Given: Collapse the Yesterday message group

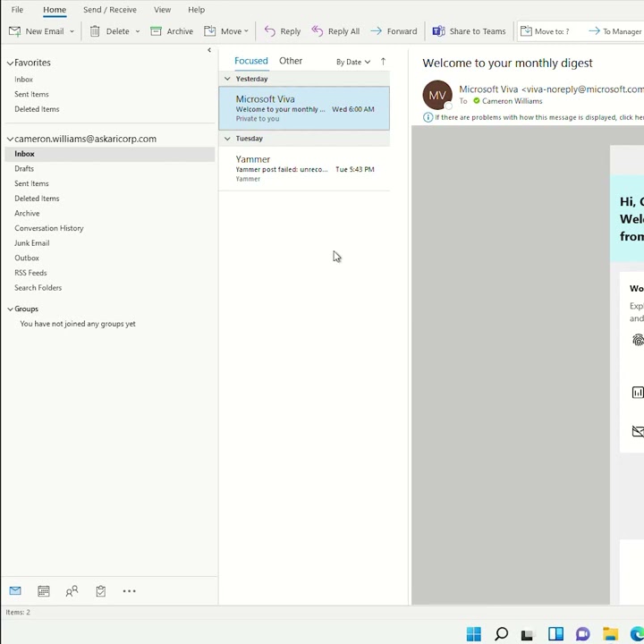Looking at the screenshot, I should tap(227, 79).
